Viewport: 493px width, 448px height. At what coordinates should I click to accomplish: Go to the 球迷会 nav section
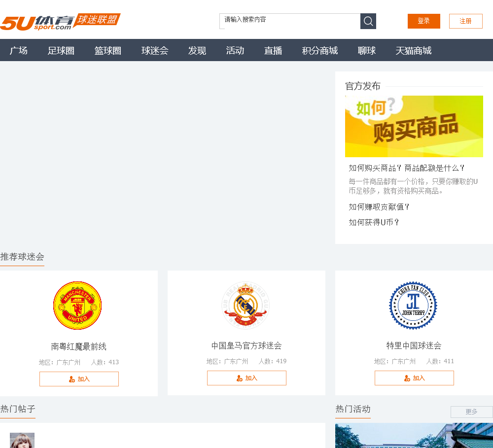tap(155, 50)
